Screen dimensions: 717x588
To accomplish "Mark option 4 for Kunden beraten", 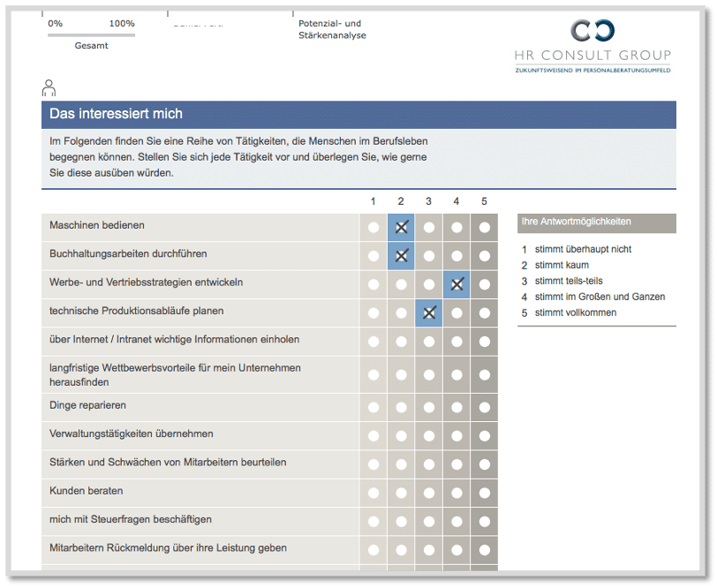I will tap(457, 493).
